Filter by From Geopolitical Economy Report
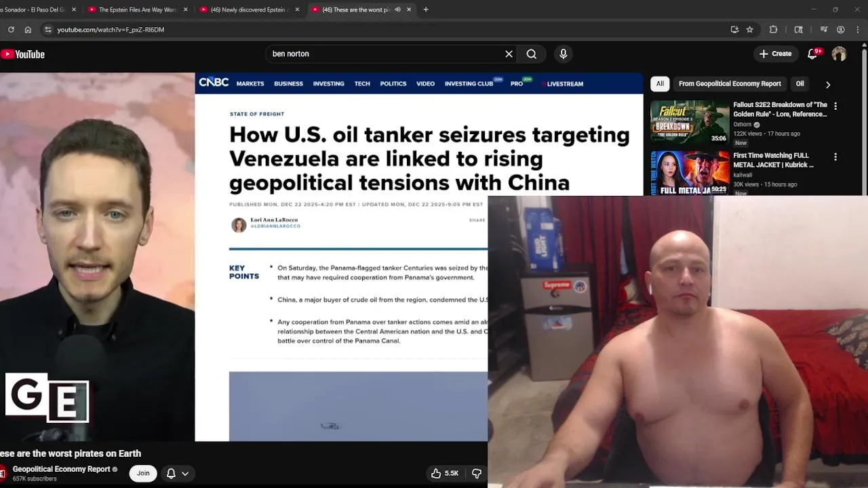868x488 pixels. click(x=730, y=84)
